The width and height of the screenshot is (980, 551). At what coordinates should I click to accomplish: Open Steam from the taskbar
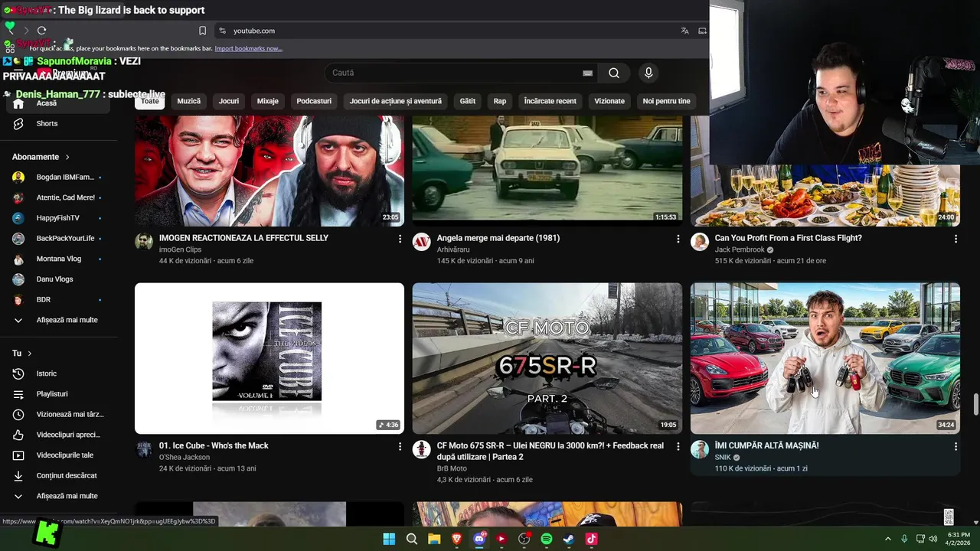click(569, 539)
